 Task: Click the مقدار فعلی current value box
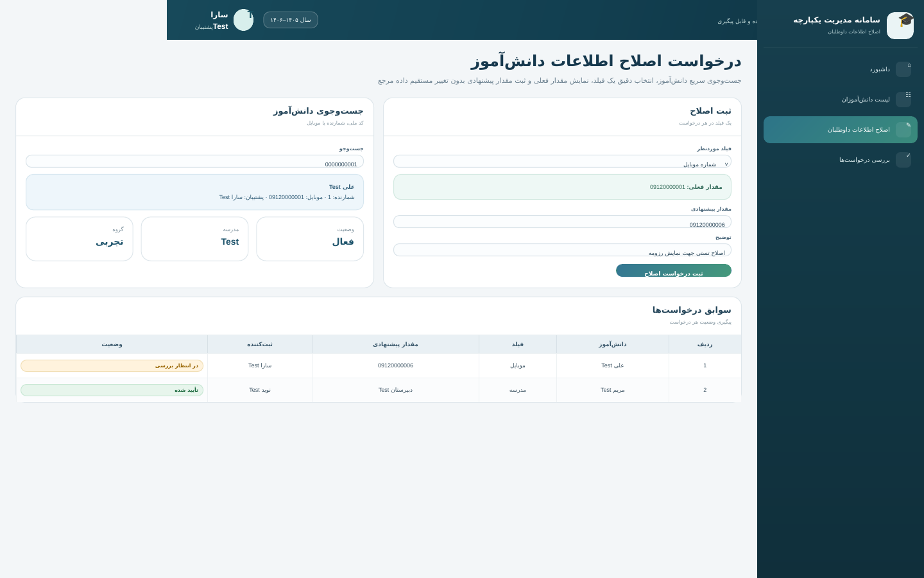562,187
